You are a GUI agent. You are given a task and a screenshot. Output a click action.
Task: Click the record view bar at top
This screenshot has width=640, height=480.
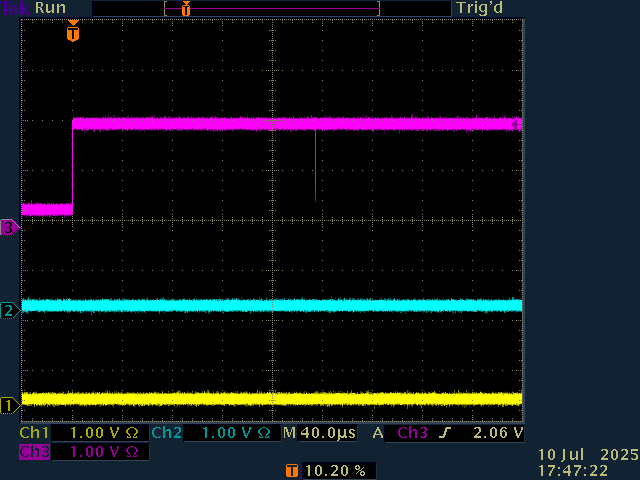click(271, 8)
